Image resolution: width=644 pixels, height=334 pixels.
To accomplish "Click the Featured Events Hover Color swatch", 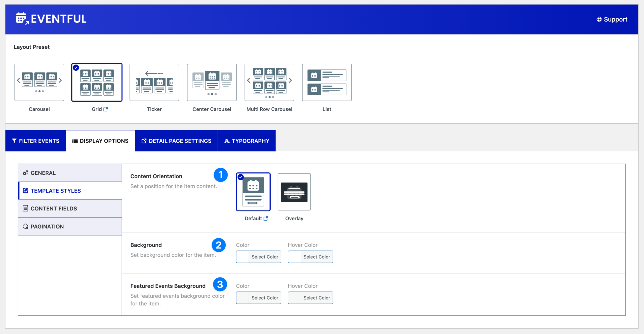I will coord(294,298).
